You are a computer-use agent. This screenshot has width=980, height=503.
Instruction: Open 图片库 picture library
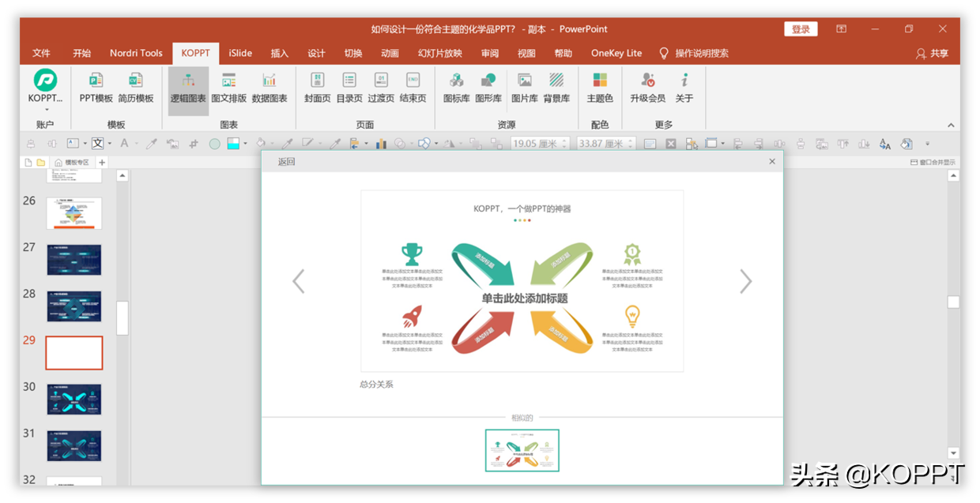[525, 88]
